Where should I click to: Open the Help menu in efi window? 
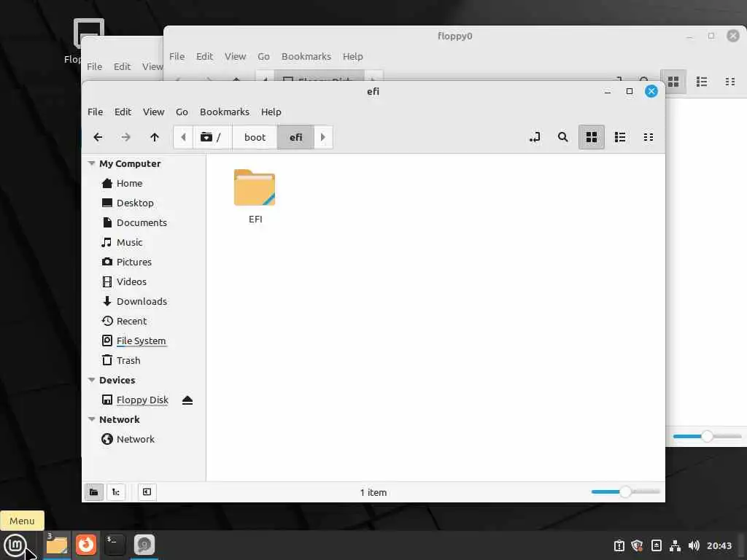coord(271,112)
